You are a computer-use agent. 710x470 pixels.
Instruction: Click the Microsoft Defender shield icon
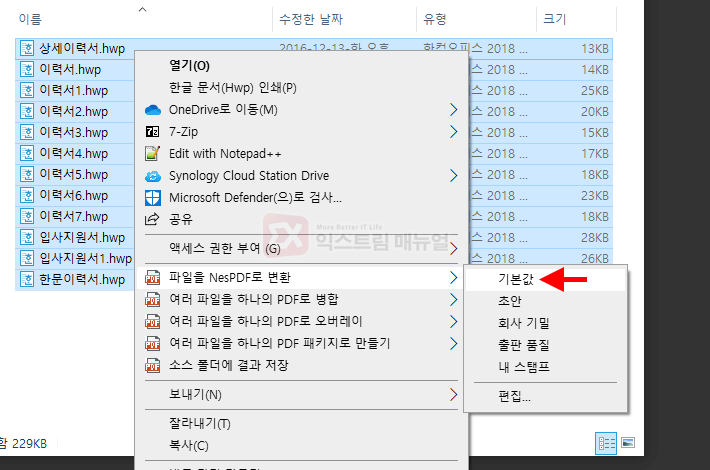coord(153,198)
